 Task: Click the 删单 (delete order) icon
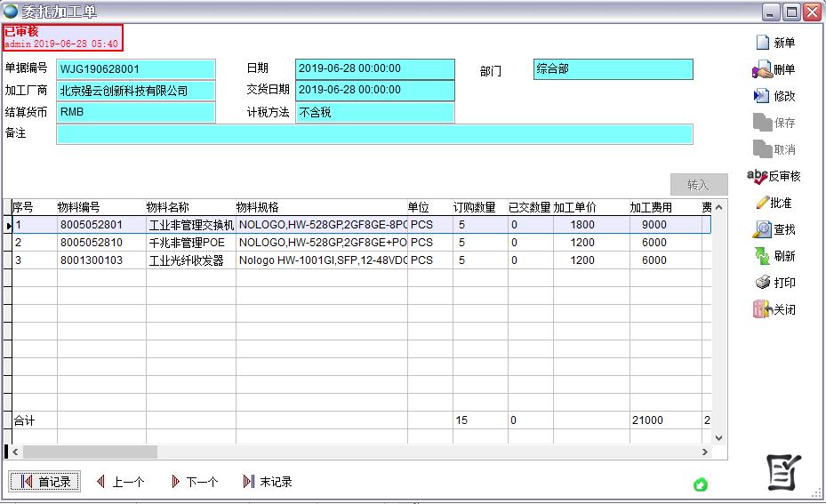pos(762,69)
